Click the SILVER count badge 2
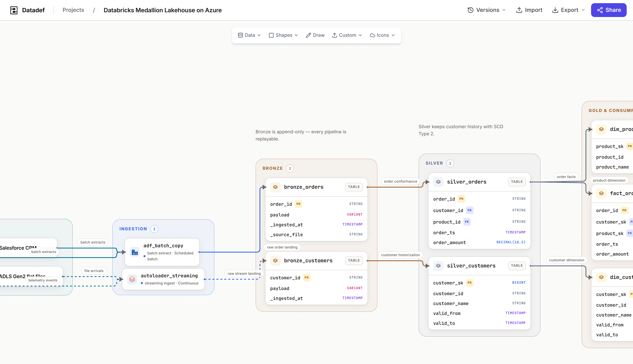The width and height of the screenshot is (633, 364). pyautogui.click(x=450, y=163)
